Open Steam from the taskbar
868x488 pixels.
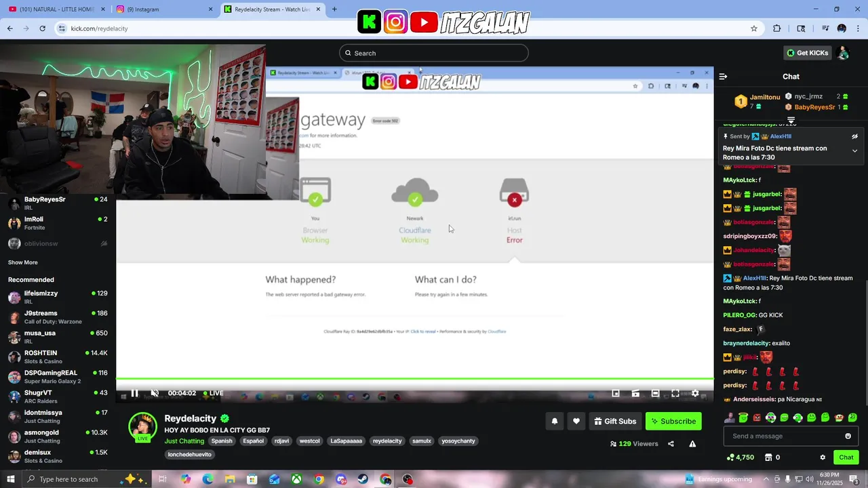363,479
